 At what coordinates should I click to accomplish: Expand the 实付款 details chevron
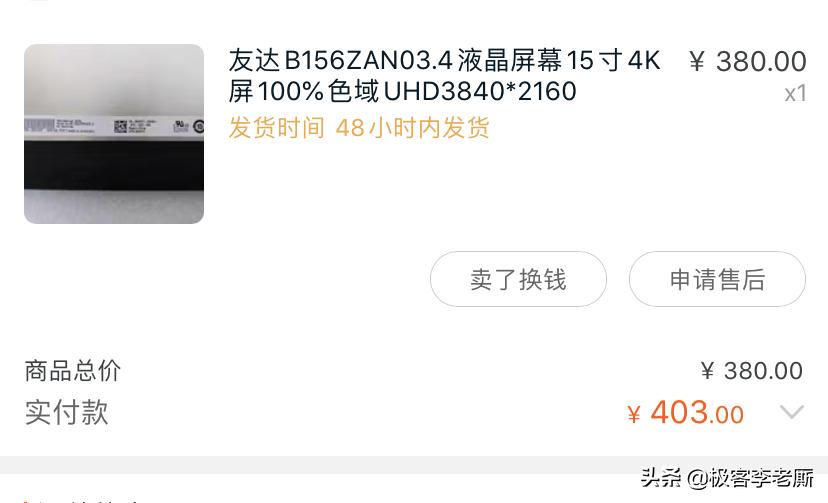pos(792,412)
